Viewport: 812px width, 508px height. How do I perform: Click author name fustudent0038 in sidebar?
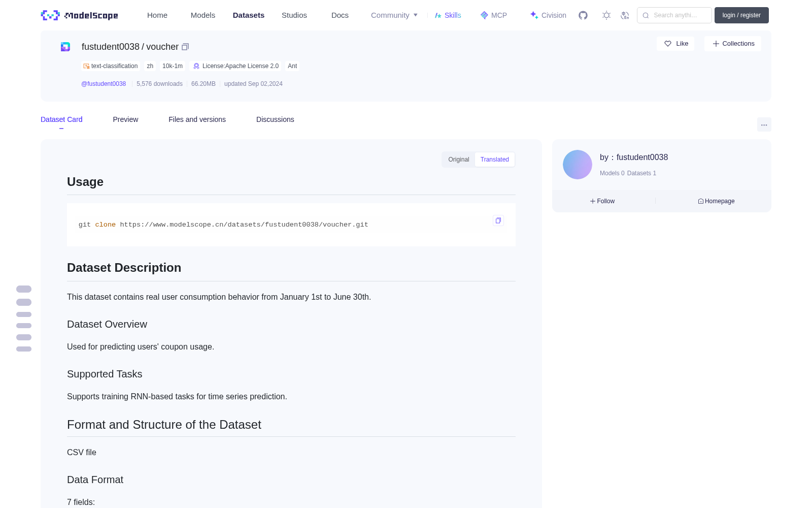coord(642,157)
